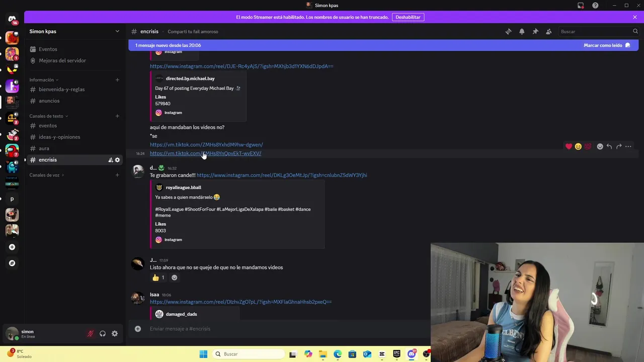Open add reaction smiley on hovered message

point(600,146)
